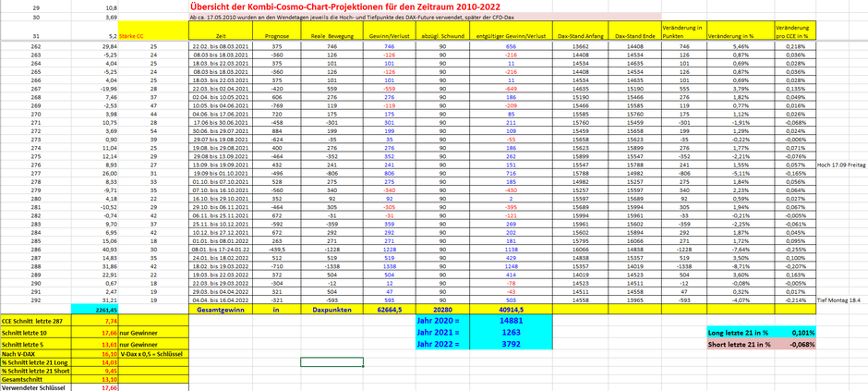This screenshot has width=868, height=391.
Task: Select the 'Nach V-DAX' label cell
Action: pos(35,353)
